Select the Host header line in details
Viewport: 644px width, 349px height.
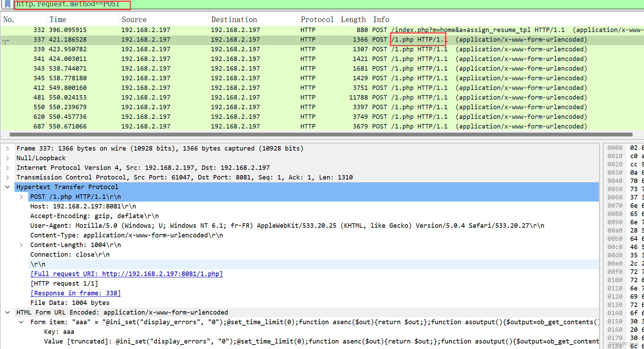[x=83, y=206]
